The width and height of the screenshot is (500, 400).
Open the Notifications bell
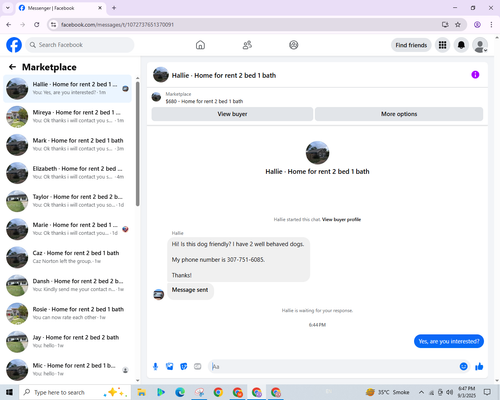click(461, 45)
